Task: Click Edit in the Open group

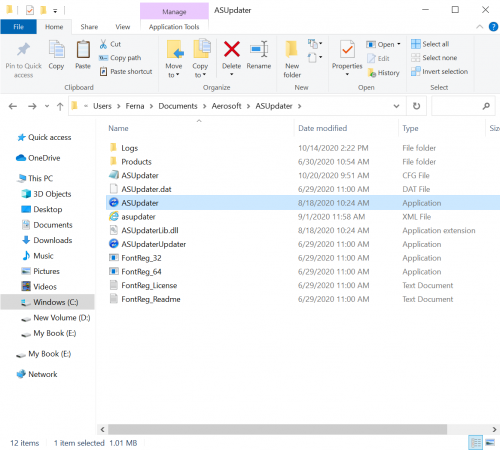Action: (378, 58)
